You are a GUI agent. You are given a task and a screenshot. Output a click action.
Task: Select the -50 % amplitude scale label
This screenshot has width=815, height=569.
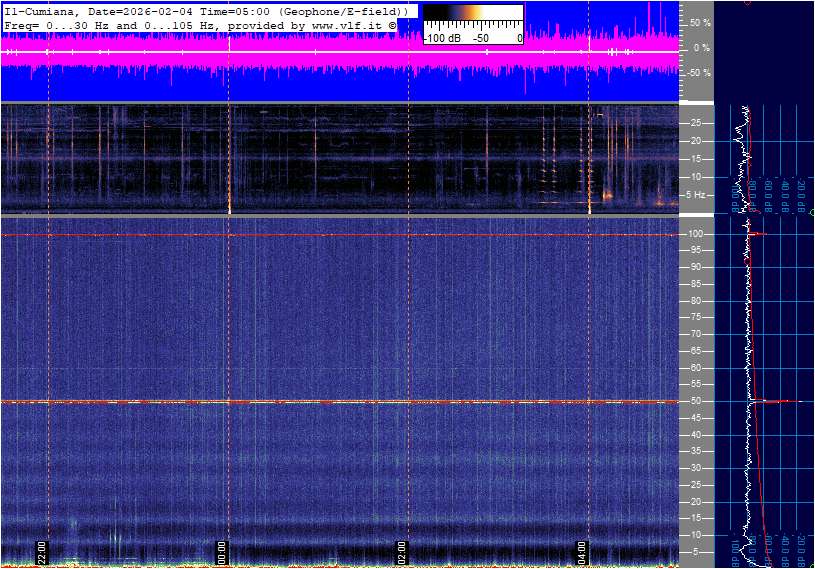[698, 73]
